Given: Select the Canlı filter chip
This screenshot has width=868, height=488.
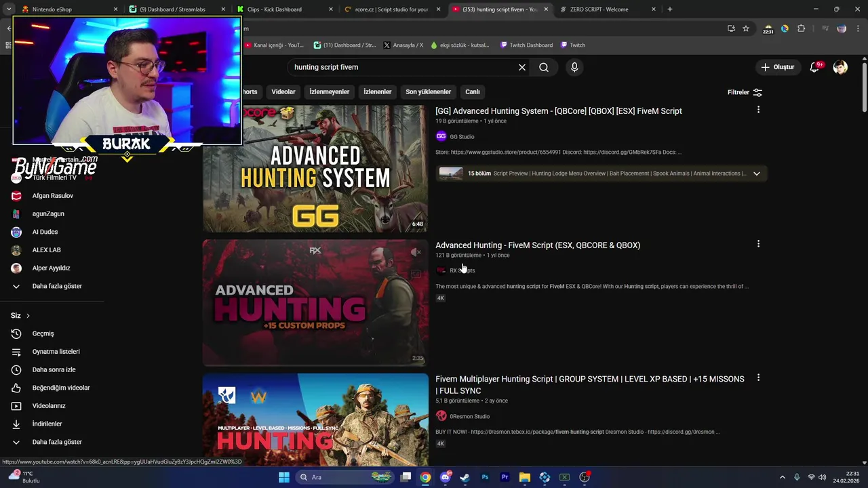Looking at the screenshot, I should click(473, 91).
